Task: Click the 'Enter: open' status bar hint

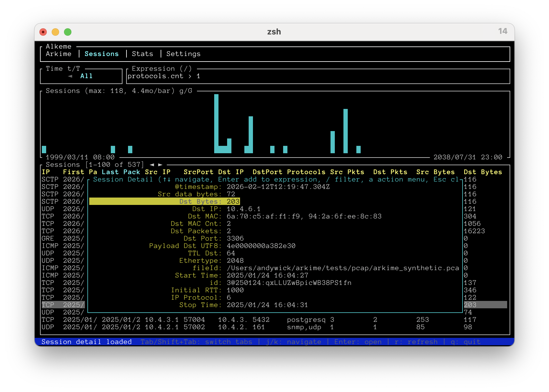Action: click(358, 342)
